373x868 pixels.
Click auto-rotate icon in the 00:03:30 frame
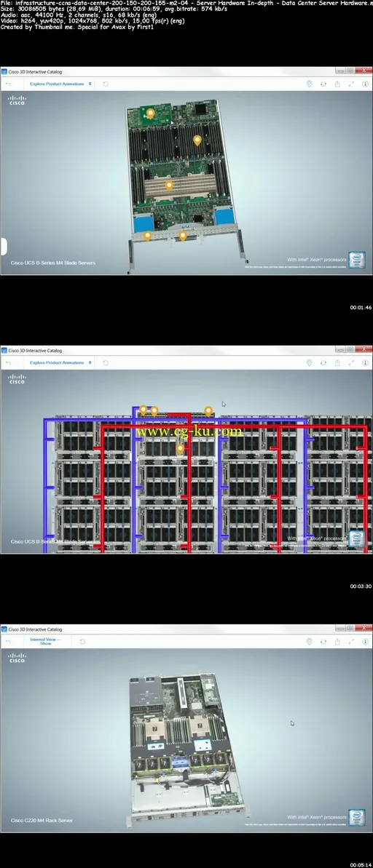click(x=323, y=363)
